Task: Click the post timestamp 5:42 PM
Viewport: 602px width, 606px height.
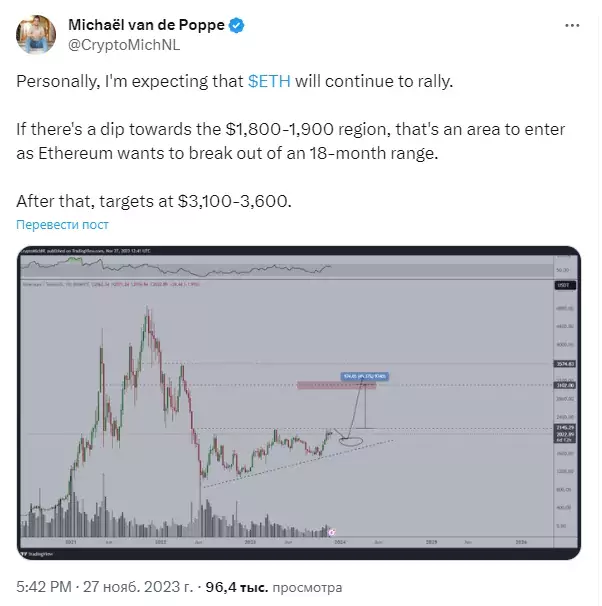Action: pos(44,587)
